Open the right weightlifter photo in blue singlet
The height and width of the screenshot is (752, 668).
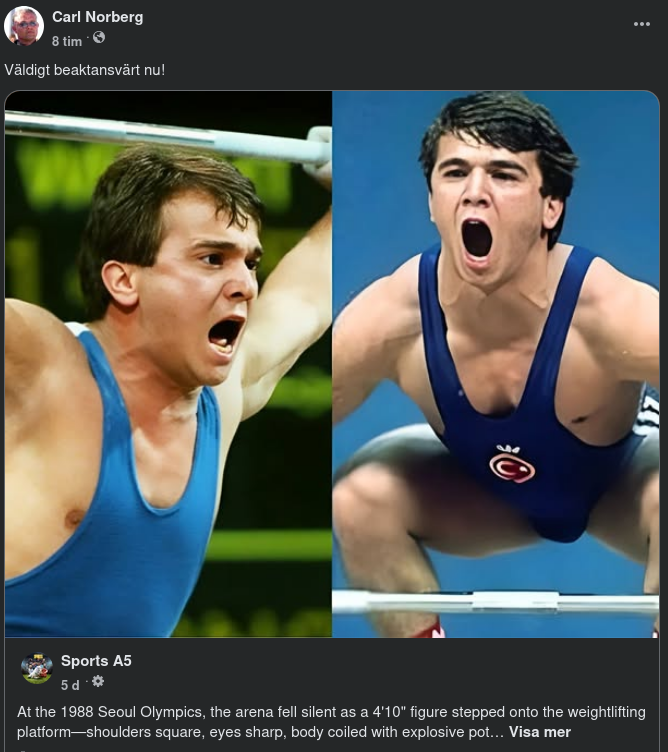pyautogui.click(x=496, y=364)
